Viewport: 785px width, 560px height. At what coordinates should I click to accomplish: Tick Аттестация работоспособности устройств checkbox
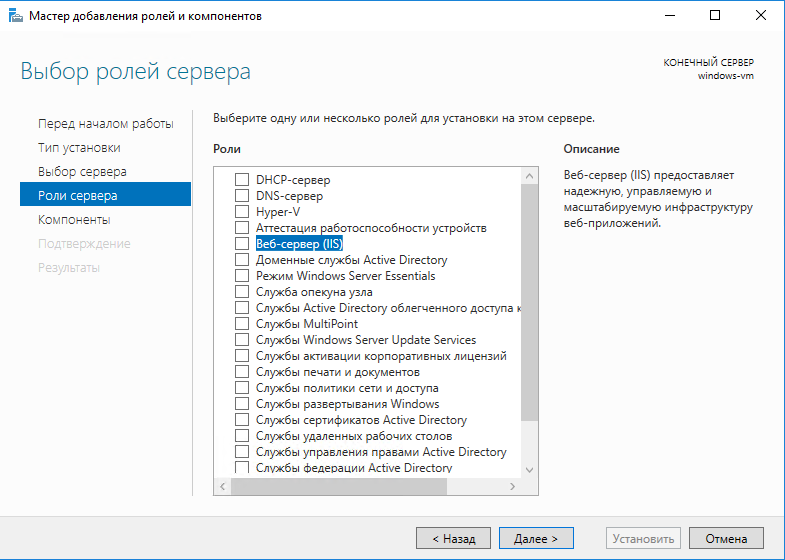242,228
